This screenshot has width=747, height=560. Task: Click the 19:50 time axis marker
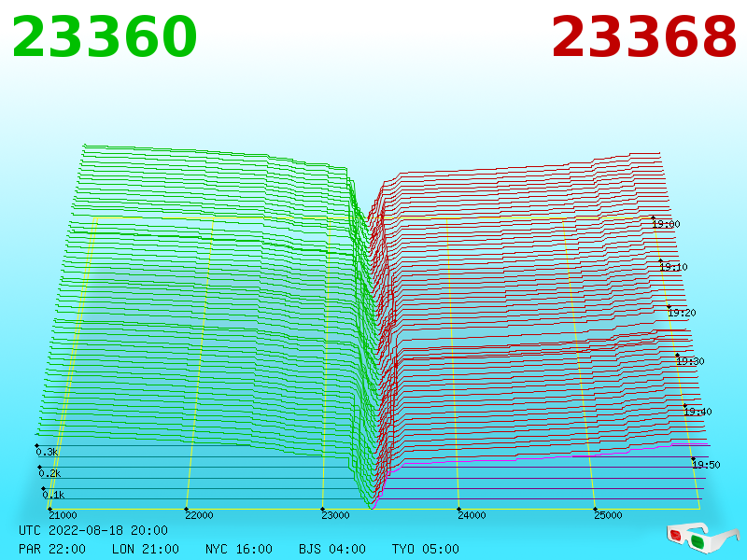pos(706,465)
